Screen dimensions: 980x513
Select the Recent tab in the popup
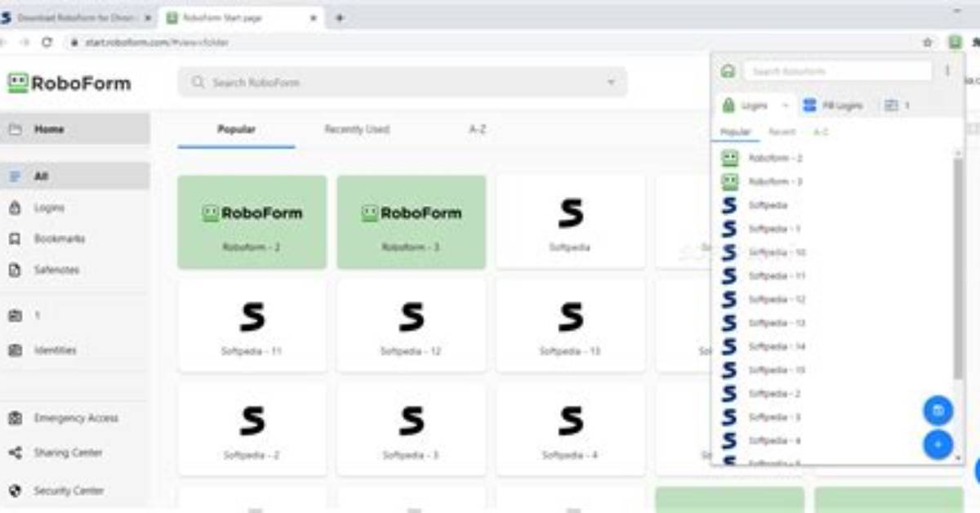782,132
